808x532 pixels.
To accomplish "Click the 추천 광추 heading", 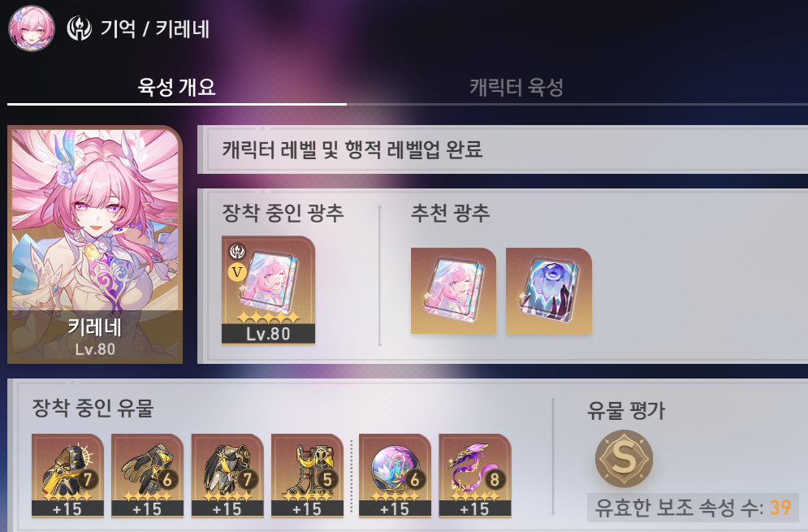I will tap(450, 213).
